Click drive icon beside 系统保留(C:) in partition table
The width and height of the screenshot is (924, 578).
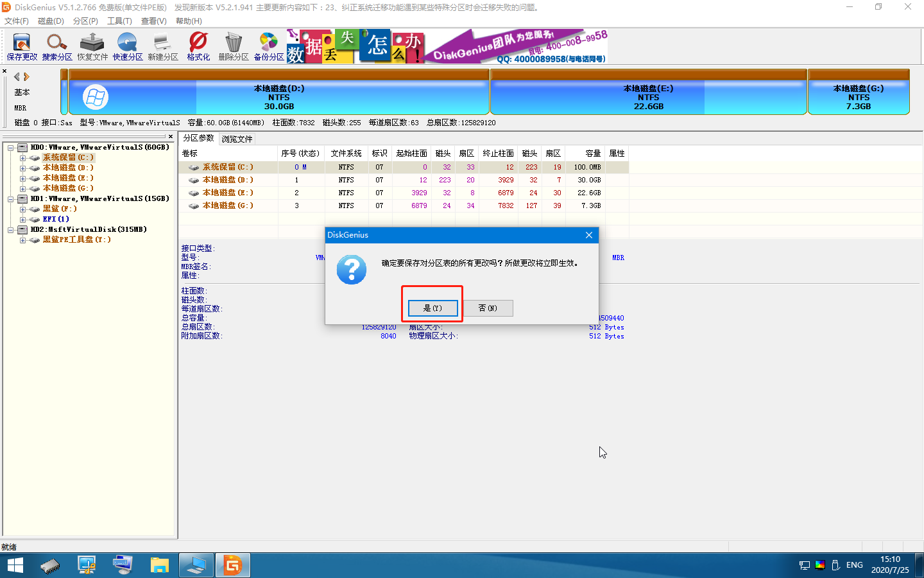point(194,168)
